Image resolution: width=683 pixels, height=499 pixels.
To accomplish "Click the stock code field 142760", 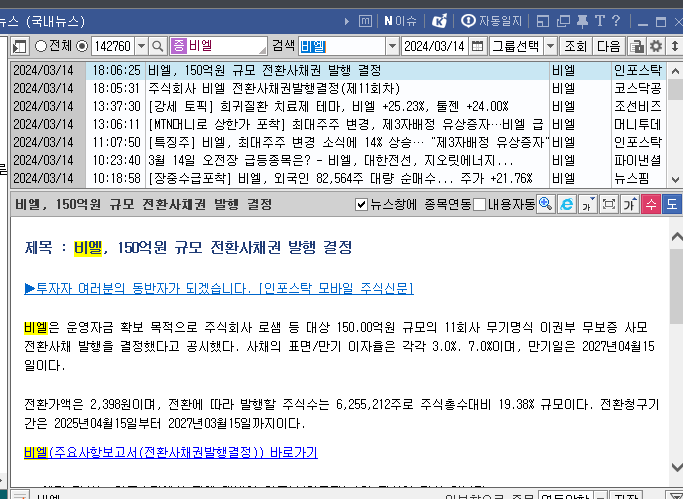I will pos(113,46).
